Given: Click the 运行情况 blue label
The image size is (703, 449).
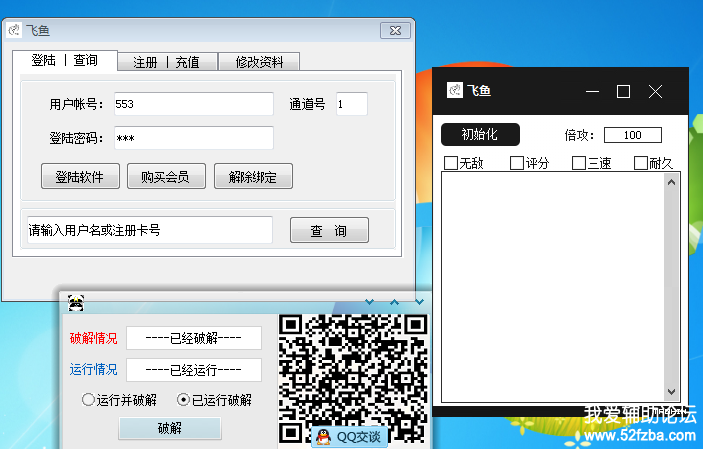Looking at the screenshot, I should (93, 370).
